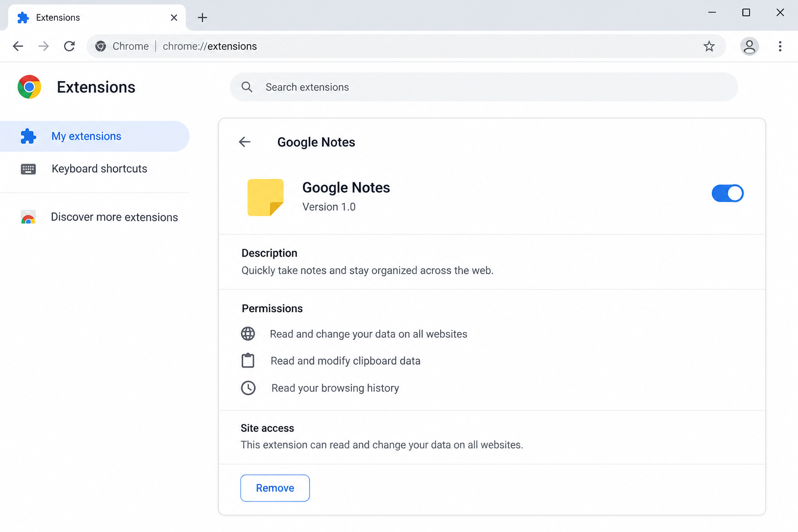
Task: Open the profile avatar menu
Action: (x=749, y=46)
